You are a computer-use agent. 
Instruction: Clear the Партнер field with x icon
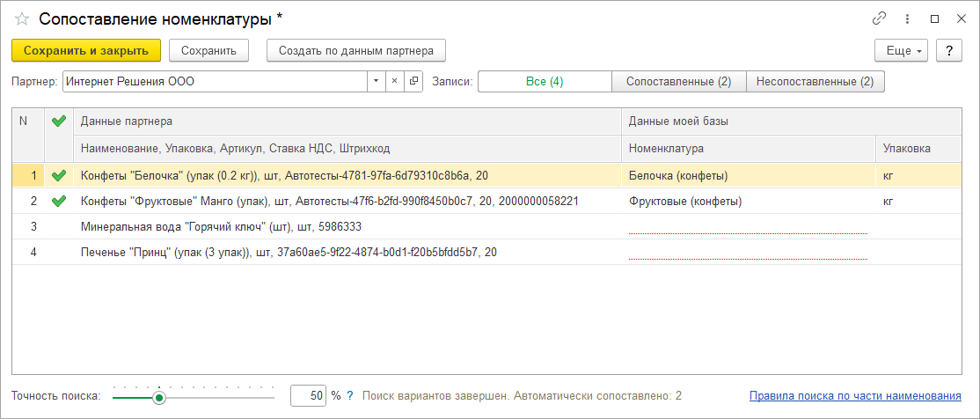[394, 81]
